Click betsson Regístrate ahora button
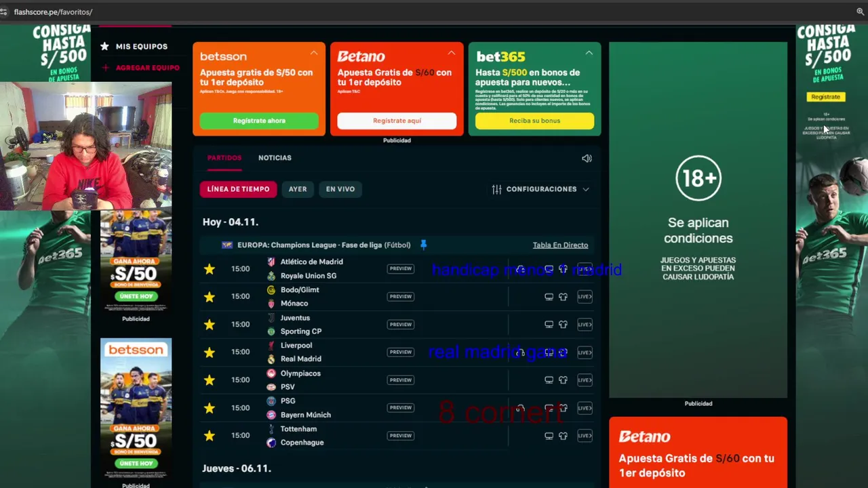The width and height of the screenshot is (868, 488). pos(259,121)
